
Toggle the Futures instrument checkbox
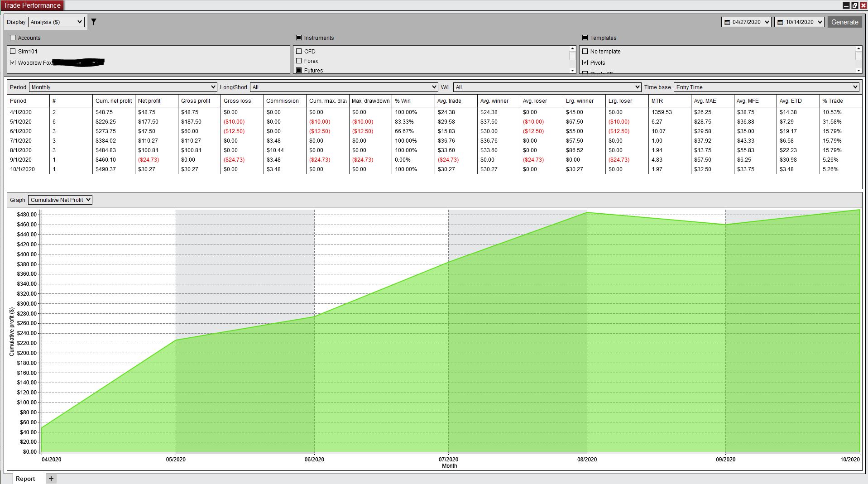point(299,70)
